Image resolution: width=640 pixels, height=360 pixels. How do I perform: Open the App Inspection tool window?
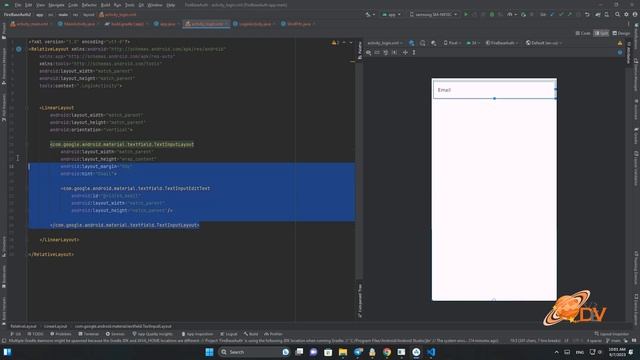pyautogui.click(x=197, y=334)
